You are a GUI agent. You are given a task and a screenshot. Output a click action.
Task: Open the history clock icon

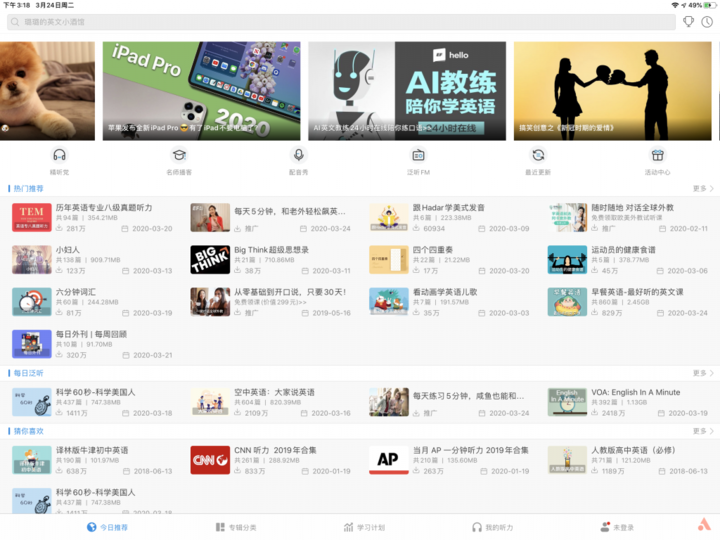(x=707, y=22)
